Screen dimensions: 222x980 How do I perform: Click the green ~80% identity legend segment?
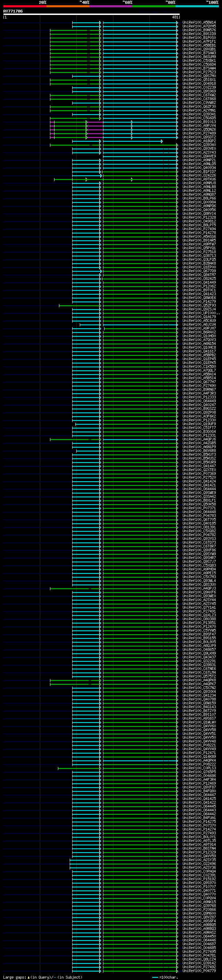[154, 6]
